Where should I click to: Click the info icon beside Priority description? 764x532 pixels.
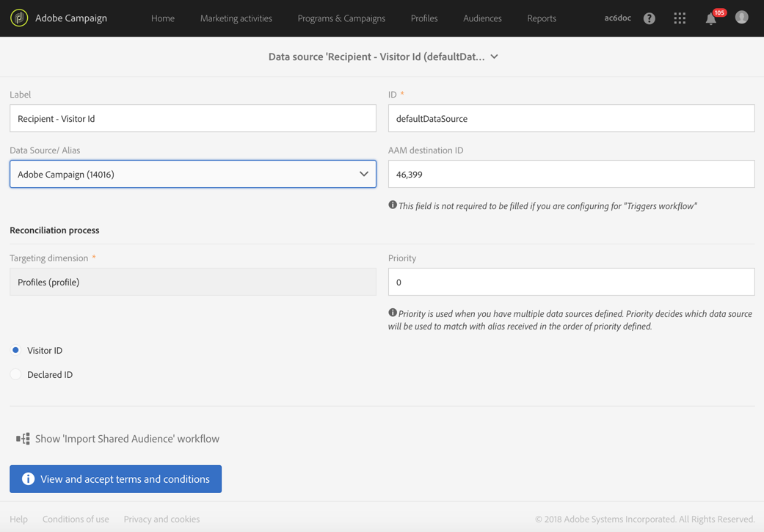(x=393, y=313)
